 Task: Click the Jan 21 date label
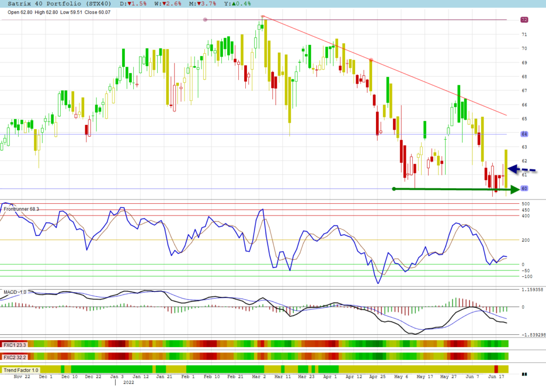(x=164, y=377)
